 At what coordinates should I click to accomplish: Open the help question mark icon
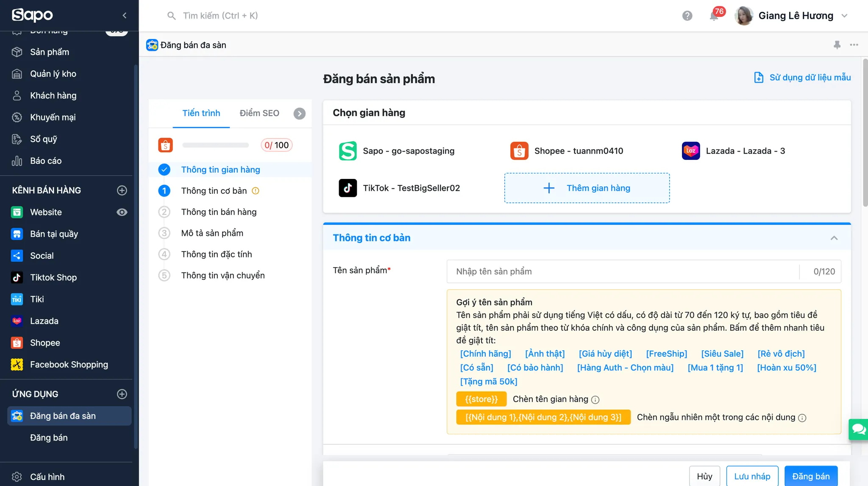click(687, 16)
